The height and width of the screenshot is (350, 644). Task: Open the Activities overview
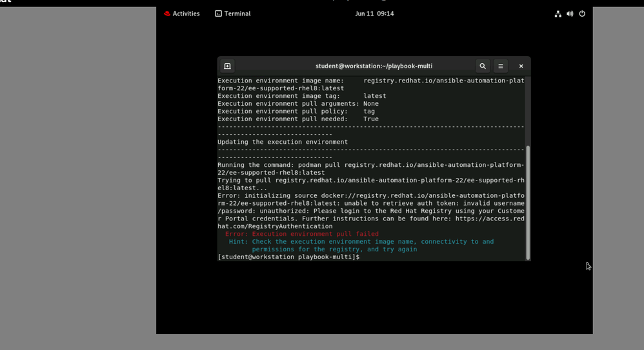[186, 14]
